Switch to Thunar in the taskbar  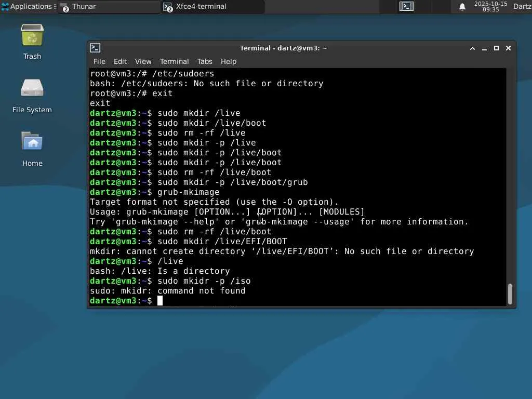(109, 6)
